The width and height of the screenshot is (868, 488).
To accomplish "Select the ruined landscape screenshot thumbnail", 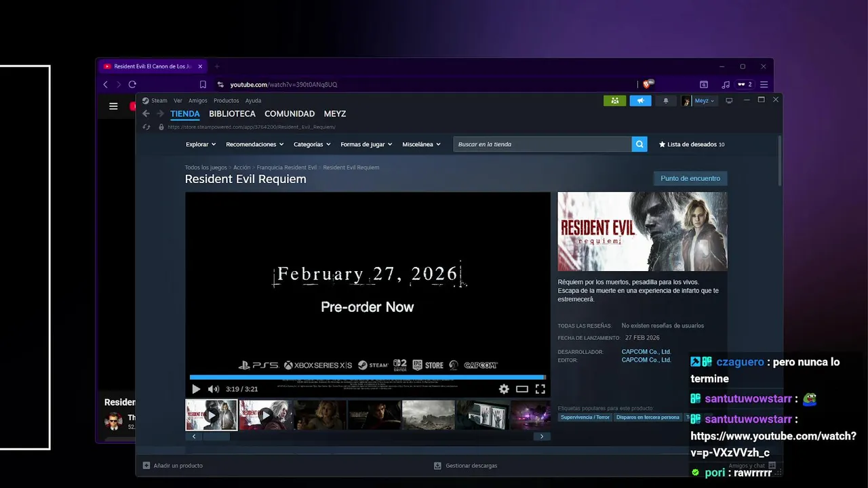I will click(x=429, y=415).
